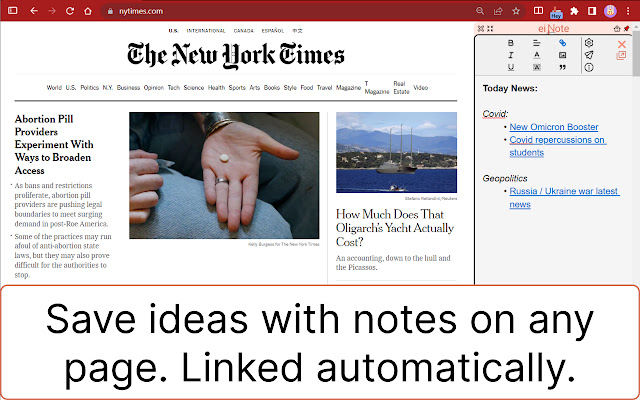Open the Extensions puzzle piece menu
This screenshot has width=640, height=400.
(574, 11)
